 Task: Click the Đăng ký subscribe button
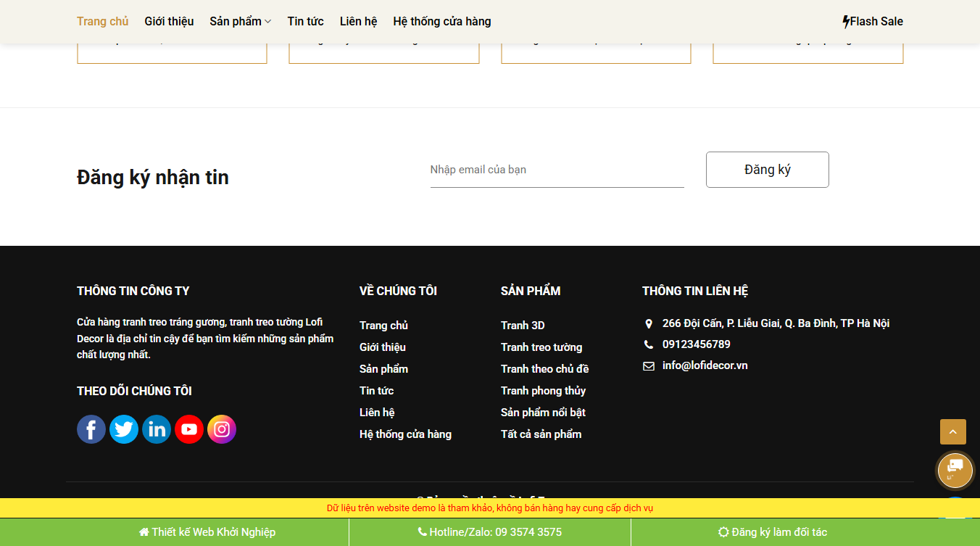[768, 170]
